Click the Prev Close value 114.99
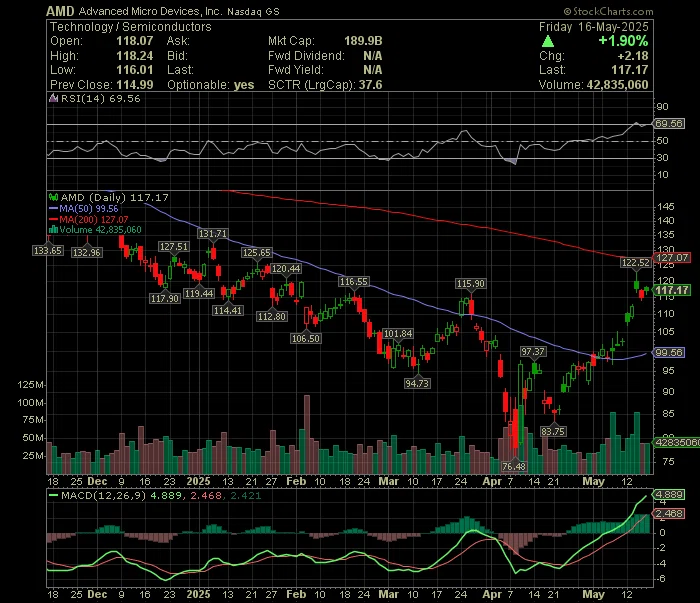Screen dimensions: 700x603 (x=134, y=85)
